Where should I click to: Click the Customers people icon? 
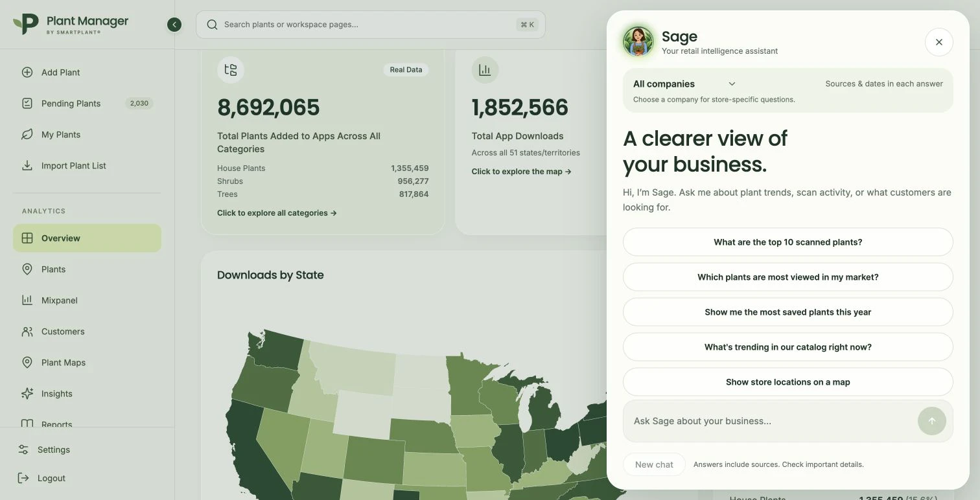tap(27, 332)
